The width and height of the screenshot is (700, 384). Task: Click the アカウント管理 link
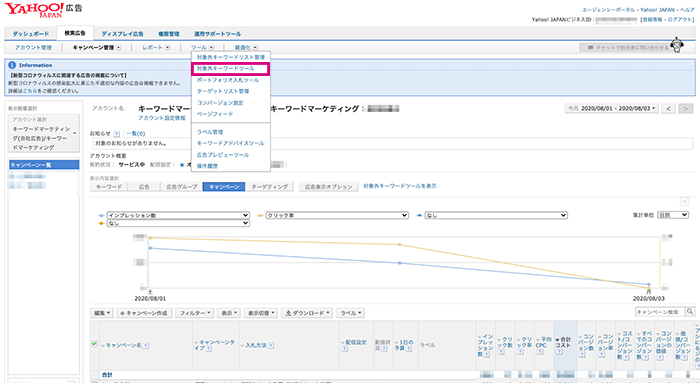33,47
